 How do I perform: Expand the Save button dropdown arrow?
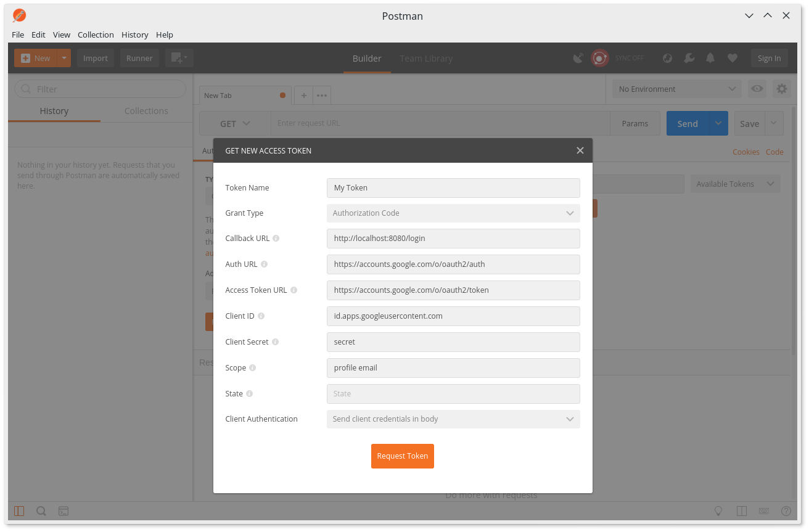point(774,123)
